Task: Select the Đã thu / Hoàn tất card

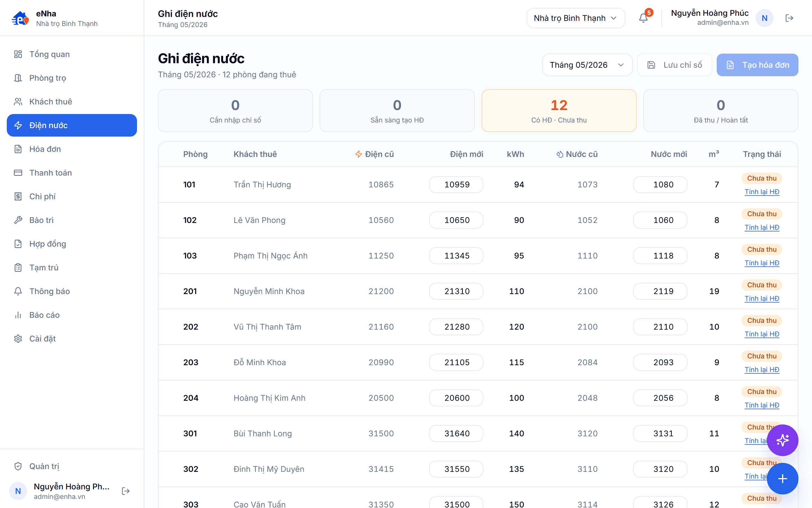Action: point(721,111)
